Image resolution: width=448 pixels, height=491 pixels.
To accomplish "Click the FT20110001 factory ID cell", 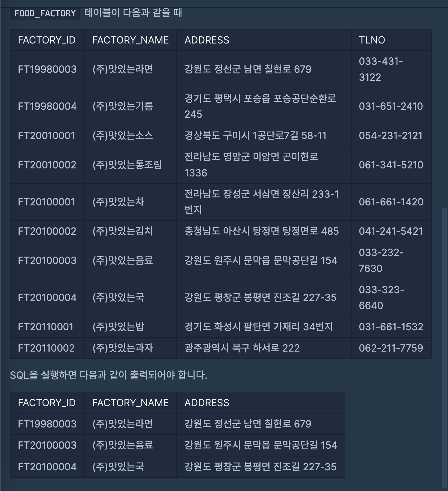I will (x=46, y=327).
